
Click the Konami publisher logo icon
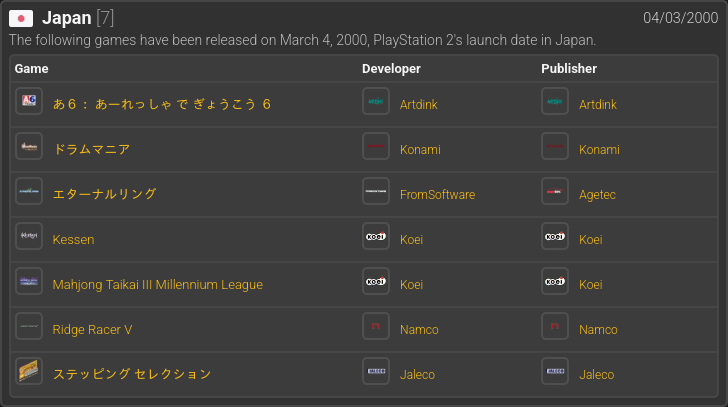coord(555,146)
